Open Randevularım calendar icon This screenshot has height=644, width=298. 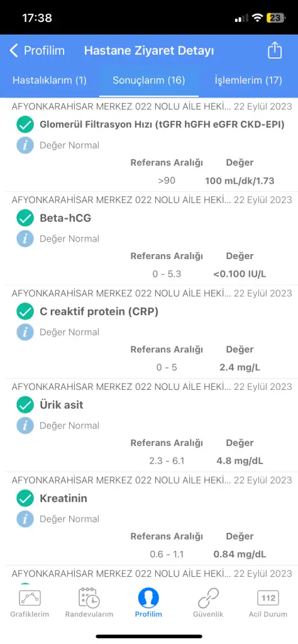click(89, 598)
